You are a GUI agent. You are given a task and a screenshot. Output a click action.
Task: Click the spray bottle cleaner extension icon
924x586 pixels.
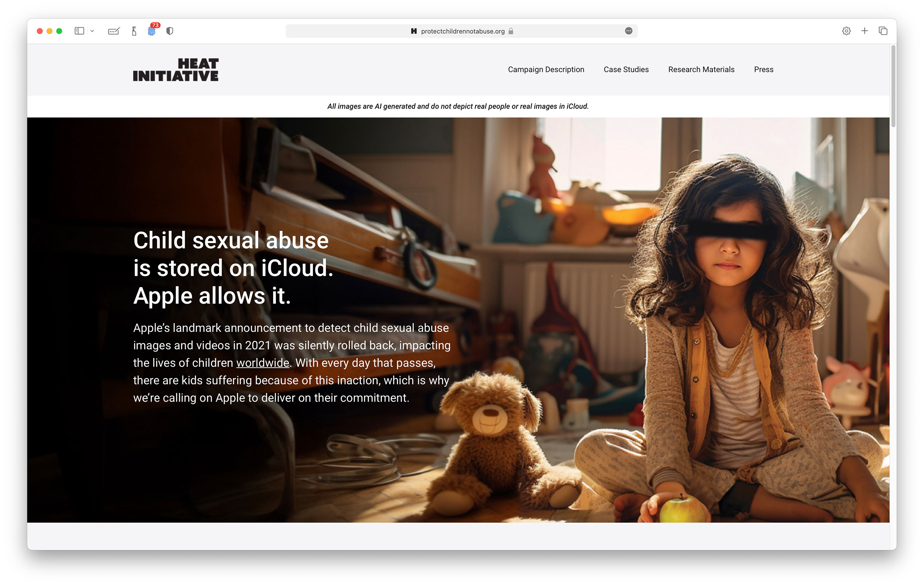[134, 31]
